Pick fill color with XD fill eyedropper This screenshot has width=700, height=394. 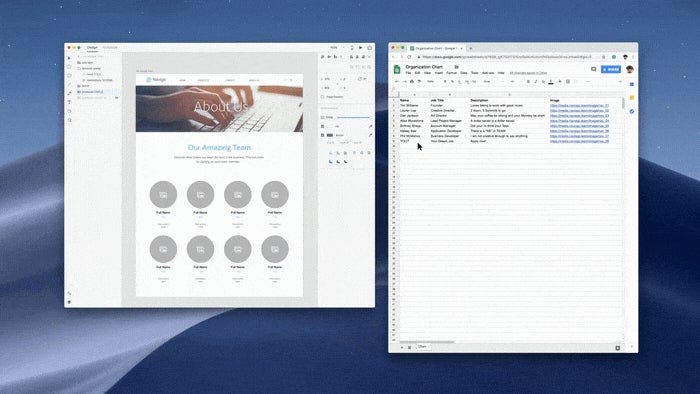click(x=370, y=127)
